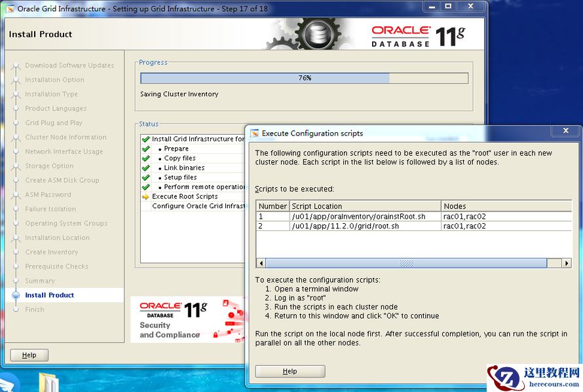The height and width of the screenshot is (392, 583).
Task: Click Oracle 11g Security and Compliance banner
Action: 188,319
